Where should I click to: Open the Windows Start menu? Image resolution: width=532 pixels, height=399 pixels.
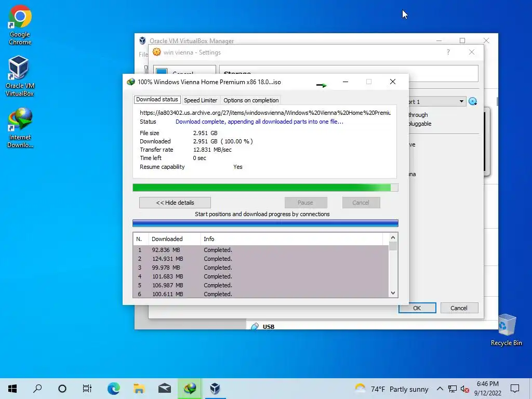[x=12, y=389]
